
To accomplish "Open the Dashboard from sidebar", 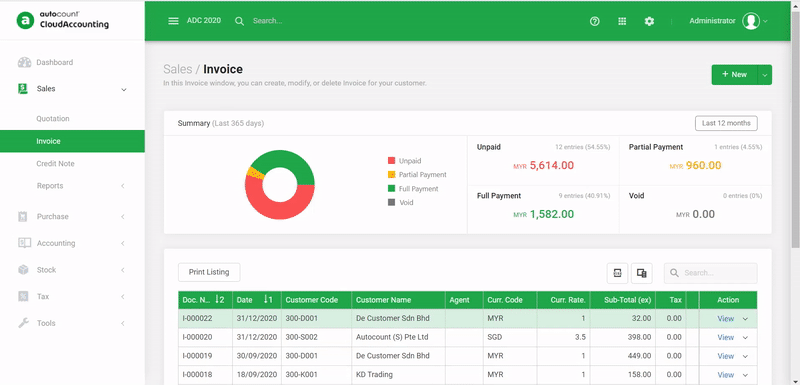I will tap(55, 62).
